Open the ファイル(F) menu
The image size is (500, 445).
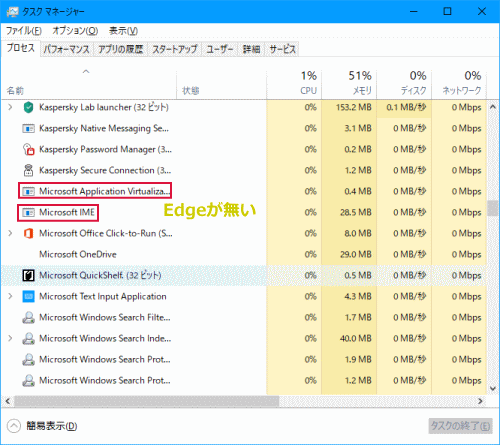coord(24,31)
